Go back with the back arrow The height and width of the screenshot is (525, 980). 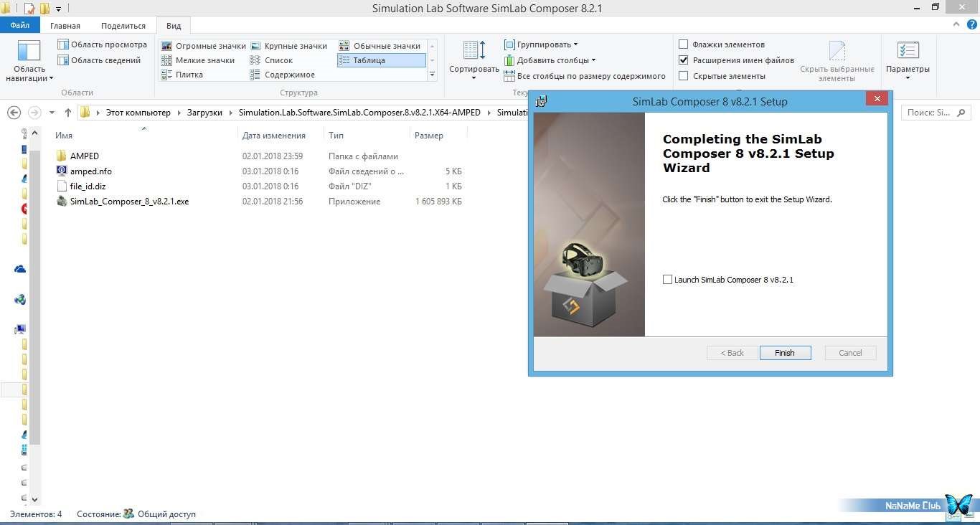[14, 113]
